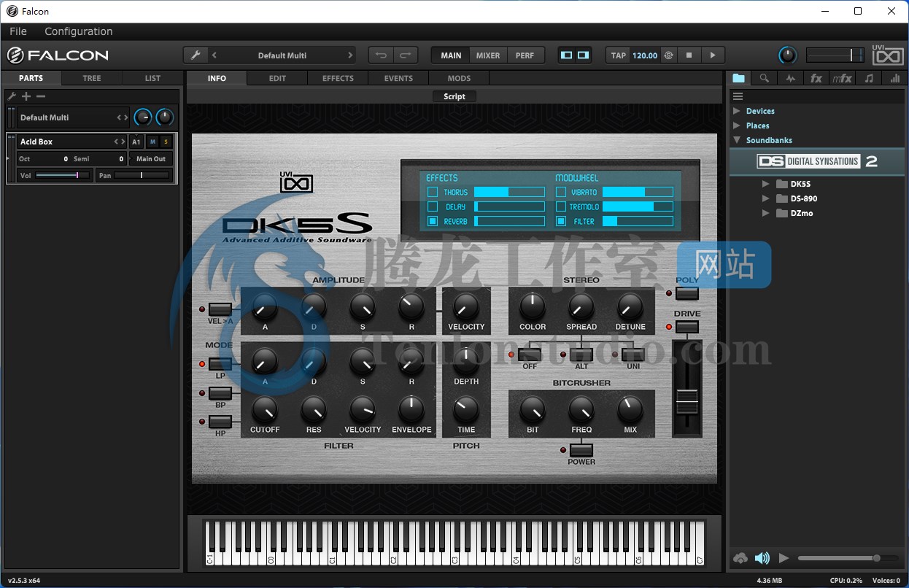The height and width of the screenshot is (588, 909).
Task: Disable the FILTER modwheel checkbox
Action: pos(561,221)
